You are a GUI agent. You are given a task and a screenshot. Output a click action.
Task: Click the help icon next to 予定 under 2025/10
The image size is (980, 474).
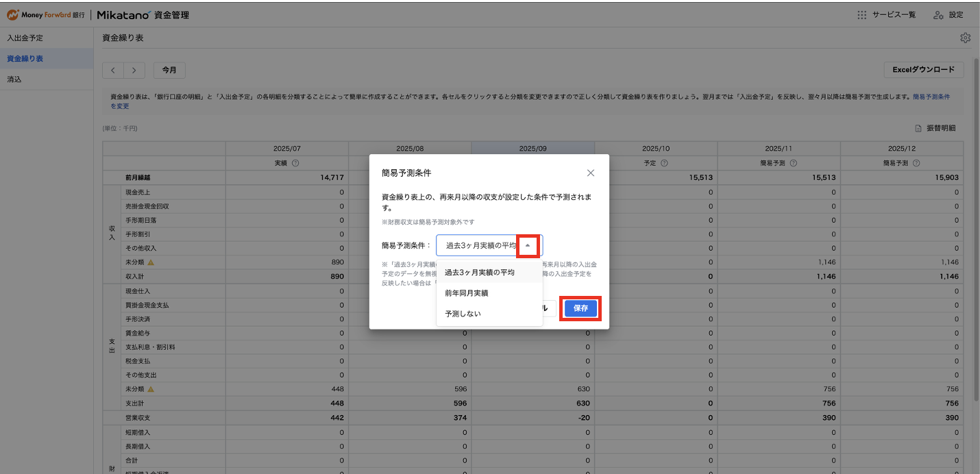point(664,163)
